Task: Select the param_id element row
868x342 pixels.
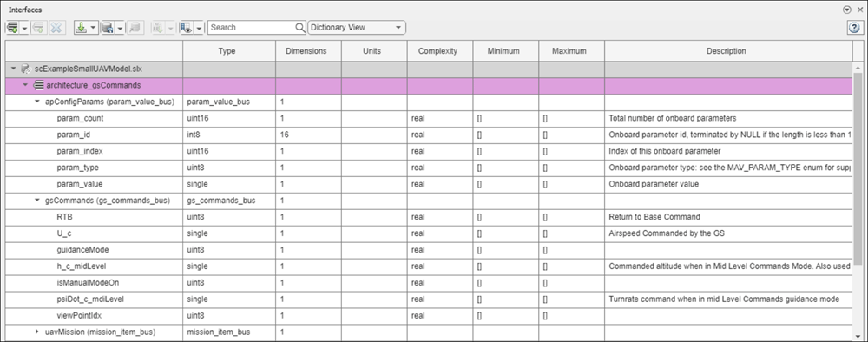Action: tap(429, 135)
